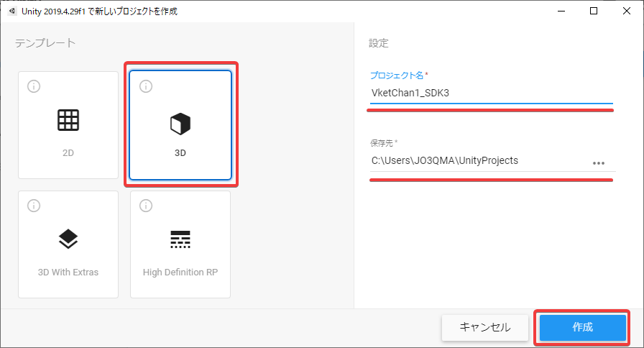The width and height of the screenshot is (644, 348).
Task: Open info for 3D With Extras template
Action: [x=34, y=206]
